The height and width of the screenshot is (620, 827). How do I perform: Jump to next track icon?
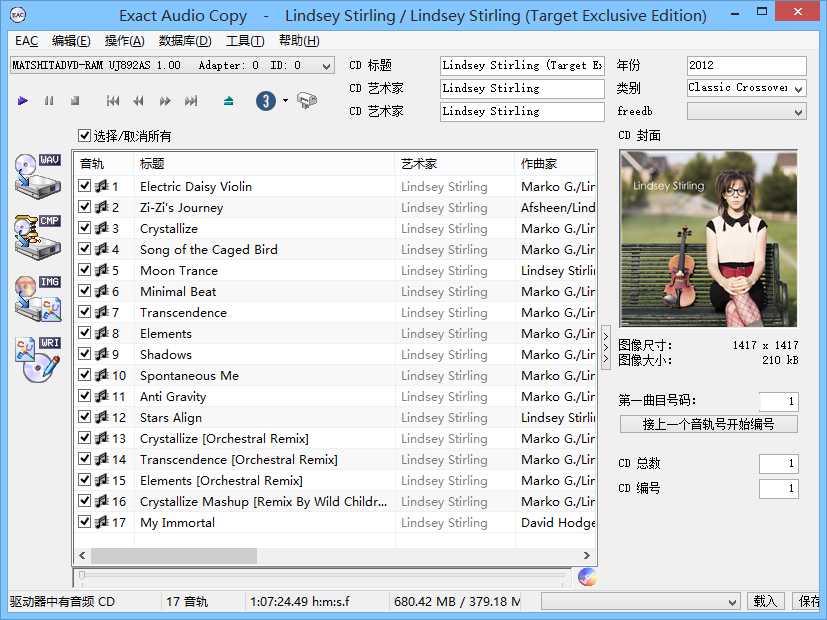191,100
